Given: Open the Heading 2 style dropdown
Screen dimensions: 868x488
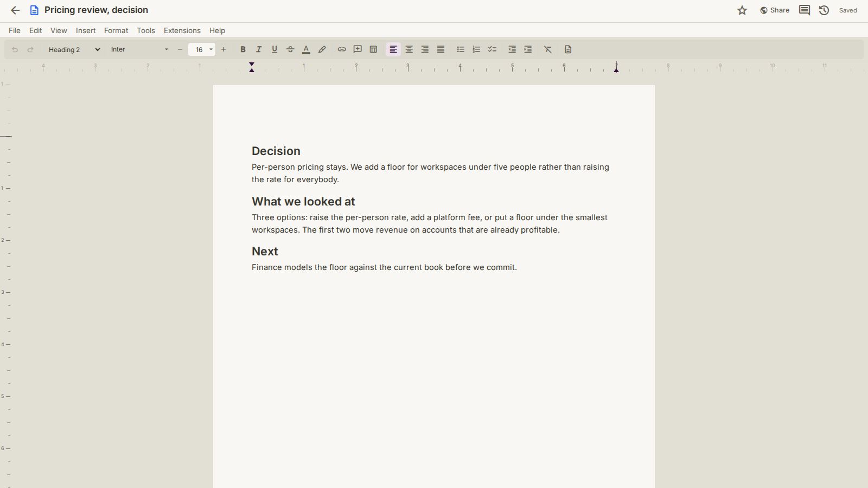Looking at the screenshot, I should pos(74,49).
